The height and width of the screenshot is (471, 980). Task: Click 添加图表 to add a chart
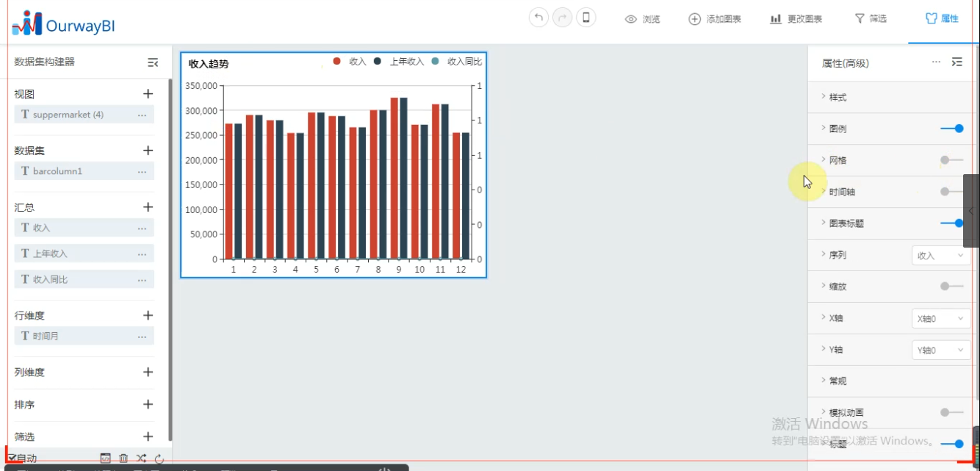(x=715, y=19)
